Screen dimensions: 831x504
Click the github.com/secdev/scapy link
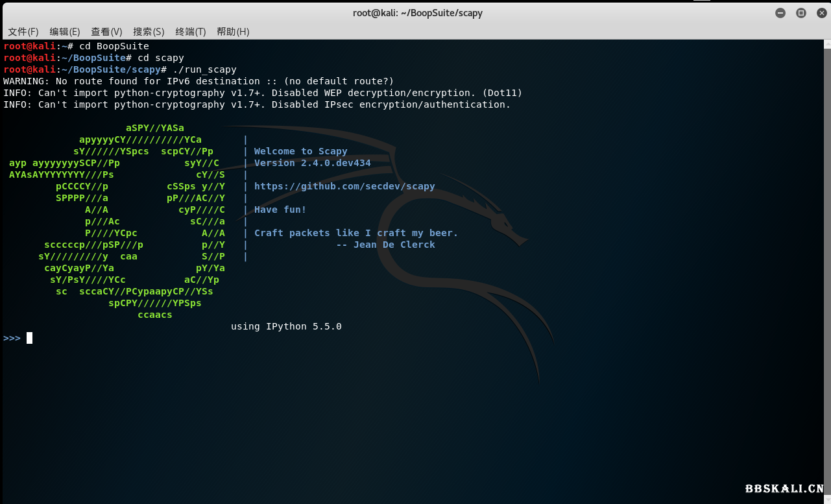tap(344, 186)
